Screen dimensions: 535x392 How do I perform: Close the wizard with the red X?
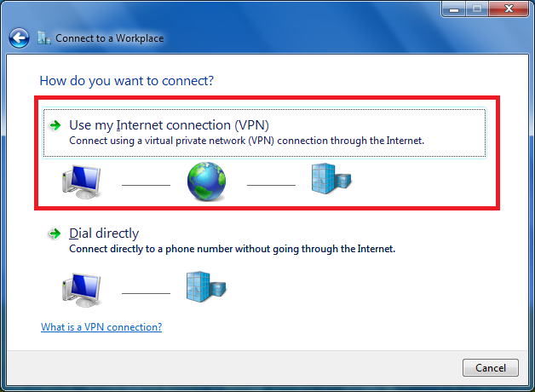(509, 9)
